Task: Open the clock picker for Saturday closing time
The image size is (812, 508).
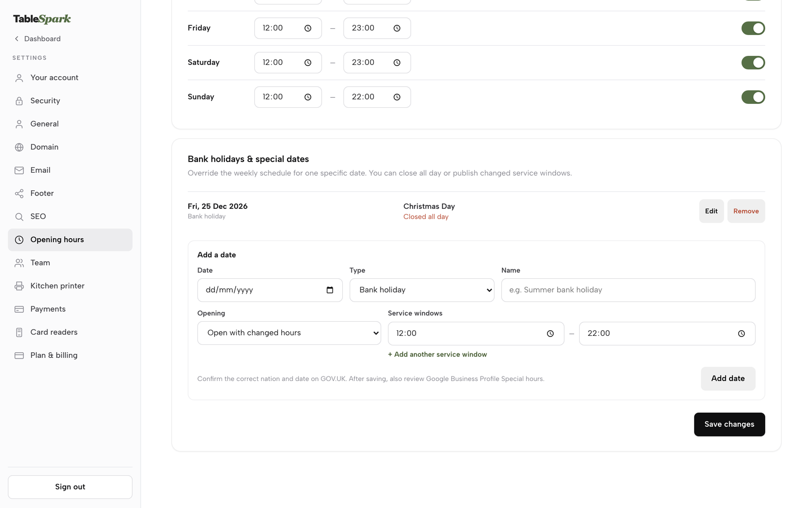Action: click(x=397, y=63)
